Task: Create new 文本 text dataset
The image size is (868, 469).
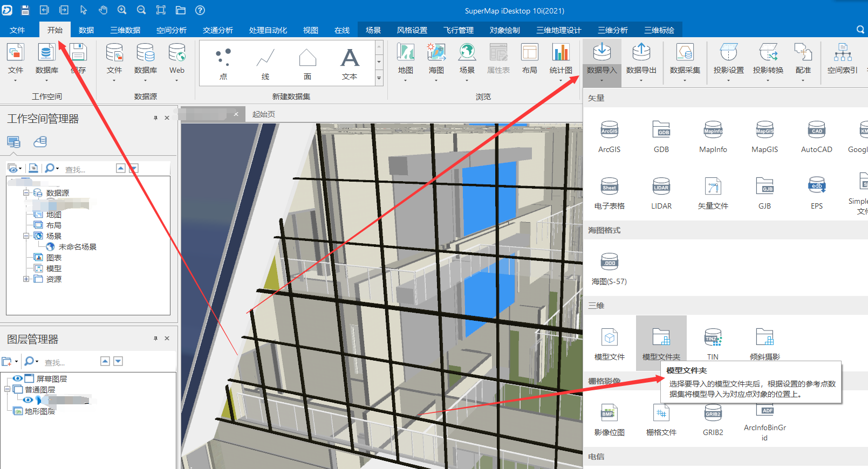Action: pyautogui.click(x=349, y=64)
